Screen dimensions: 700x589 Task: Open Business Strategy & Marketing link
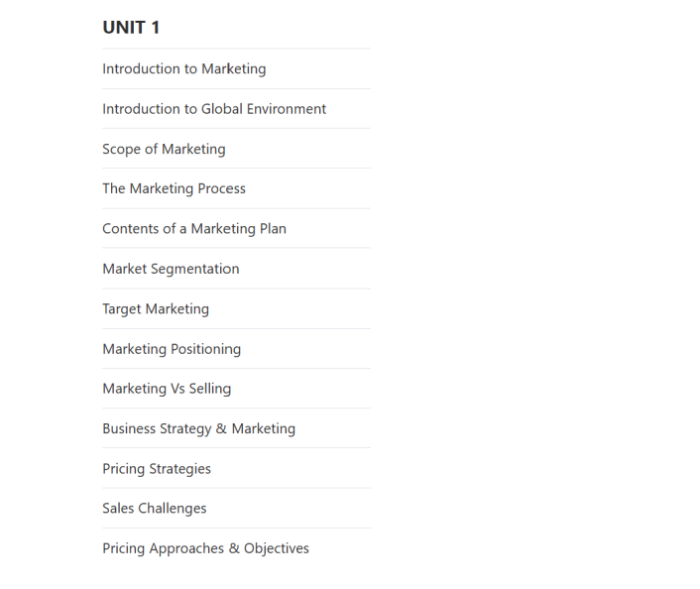point(198,429)
